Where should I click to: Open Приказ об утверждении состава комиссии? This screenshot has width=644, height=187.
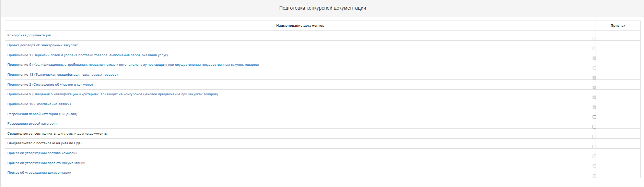pos(43,153)
